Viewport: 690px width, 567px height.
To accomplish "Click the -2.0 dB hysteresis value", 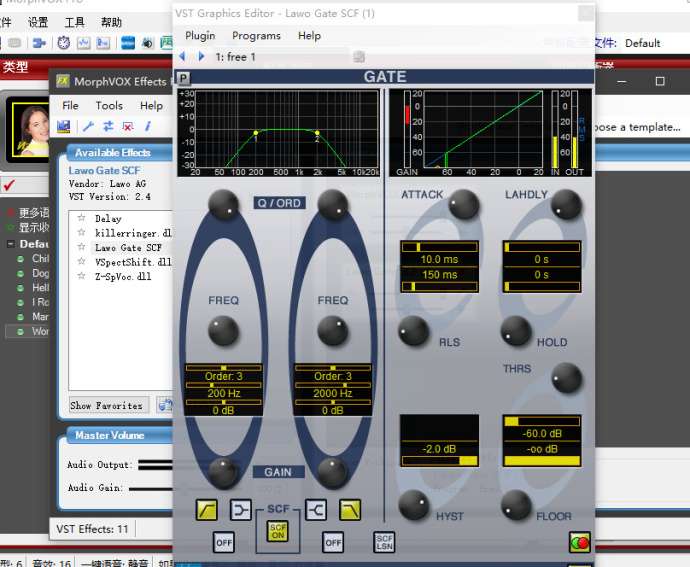I will click(x=439, y=449).
